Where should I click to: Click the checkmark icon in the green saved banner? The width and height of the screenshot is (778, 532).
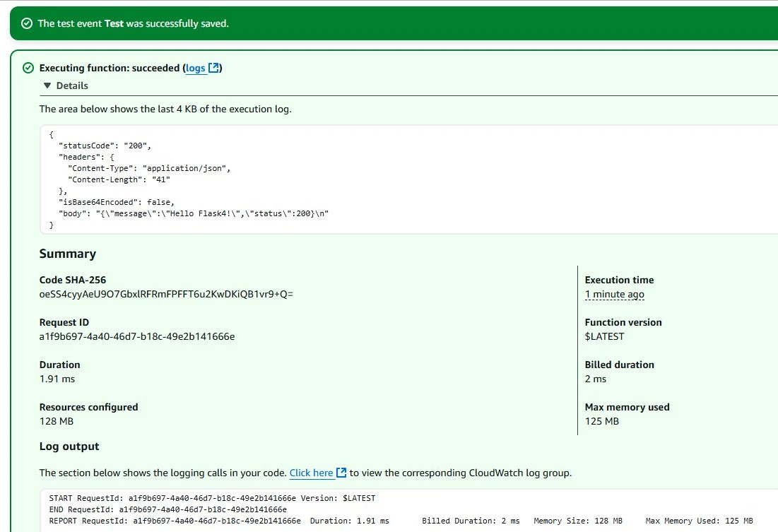[27, 23]
